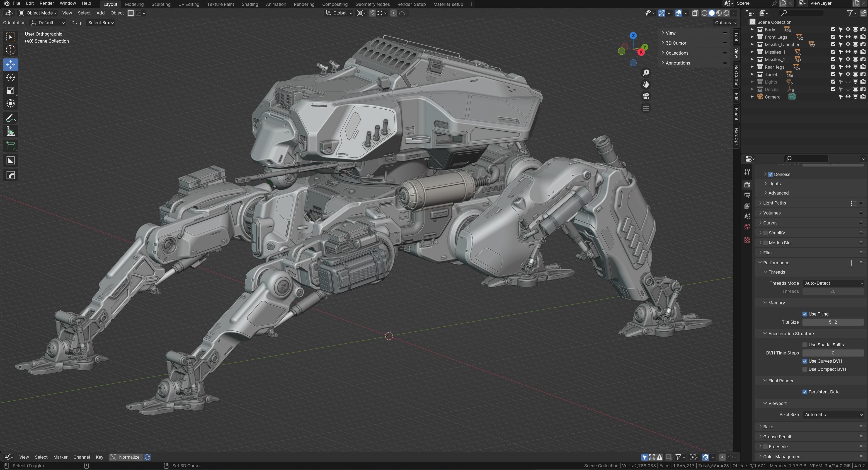Open the Texture properties tab icon

(747, 240)
